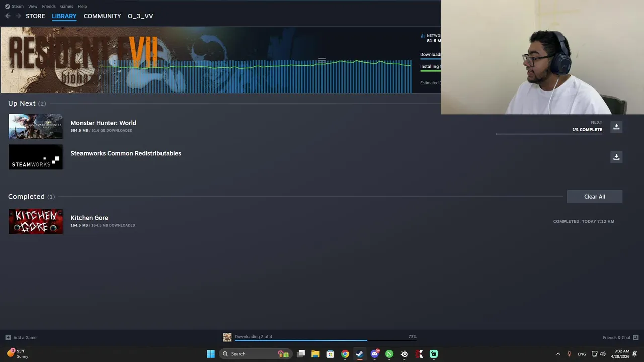Viewport: 644px width, 362px height.
Task: Switch to the LIBRARY tab
Action: click(64, 16)
